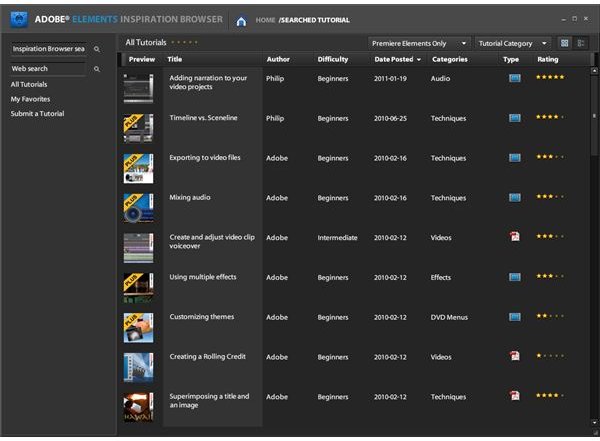
Task: Sort by Date Posted column arrow
Action: coord(419,59)
